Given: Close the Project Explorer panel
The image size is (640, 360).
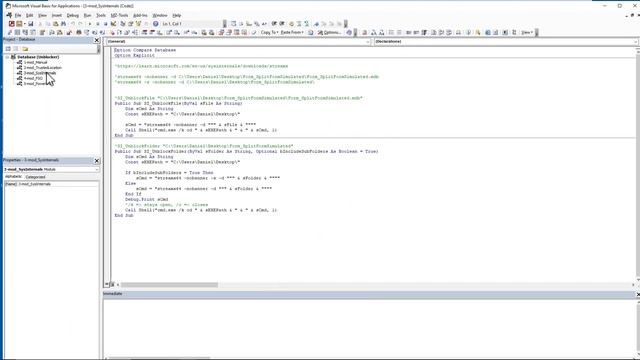Looking at the screenshot, I should click(97, 40).
